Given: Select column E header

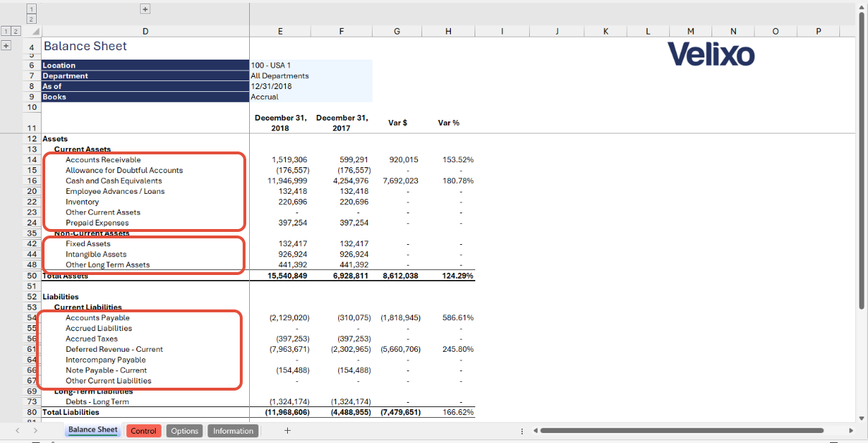Looking at the screenshot, I should click(x=280, y=32).
